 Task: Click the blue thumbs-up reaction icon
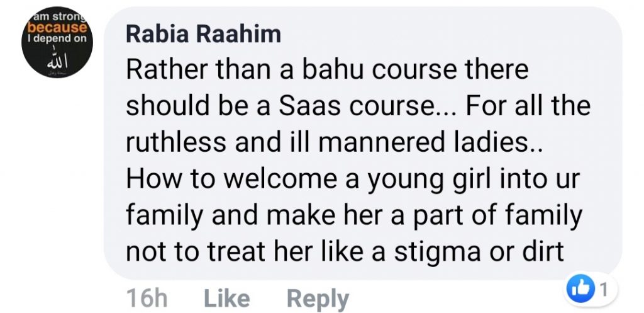582,292
